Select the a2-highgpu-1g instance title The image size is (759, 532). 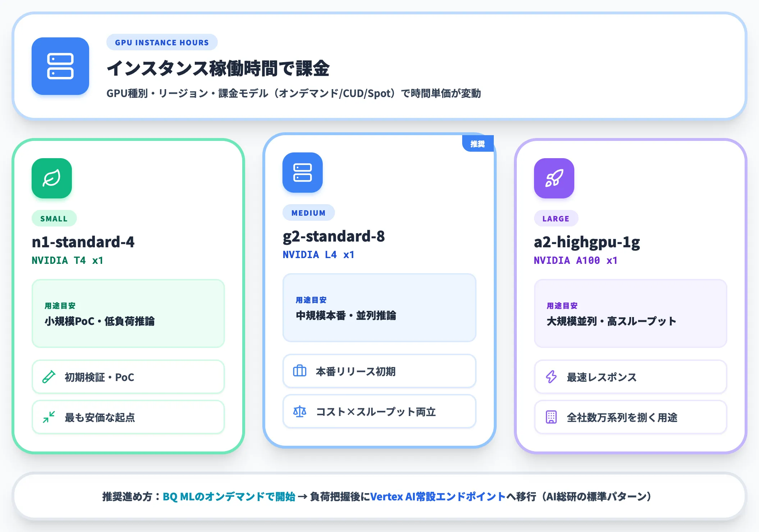[x=587, y=242]
